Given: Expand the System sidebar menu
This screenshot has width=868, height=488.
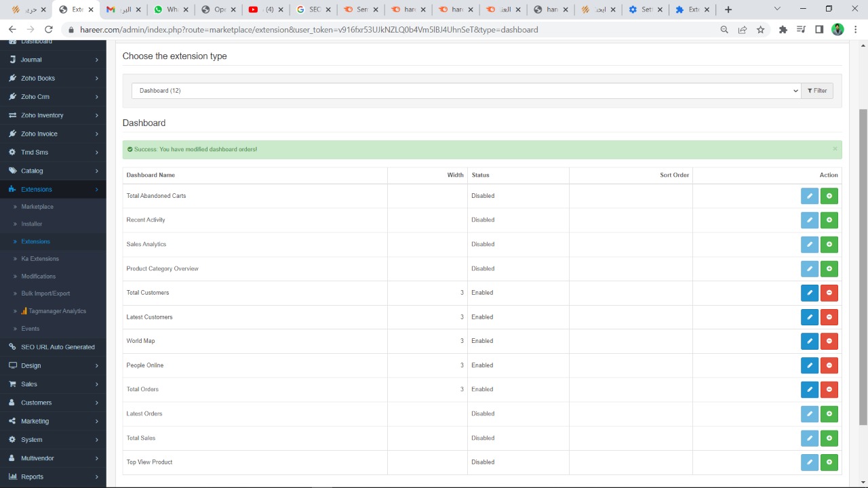Looking at the screenshot, I should click(53, 440).
